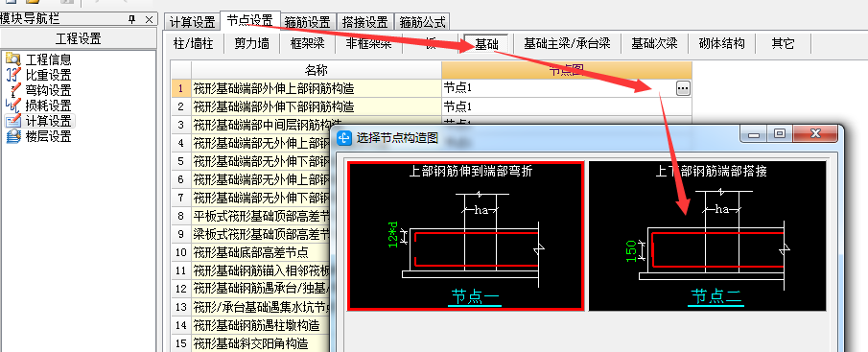The width and height of the screenshot is (868, 352).
Task: Open ellipsis button for row 1 node diagram
Action: coord(683,88)
